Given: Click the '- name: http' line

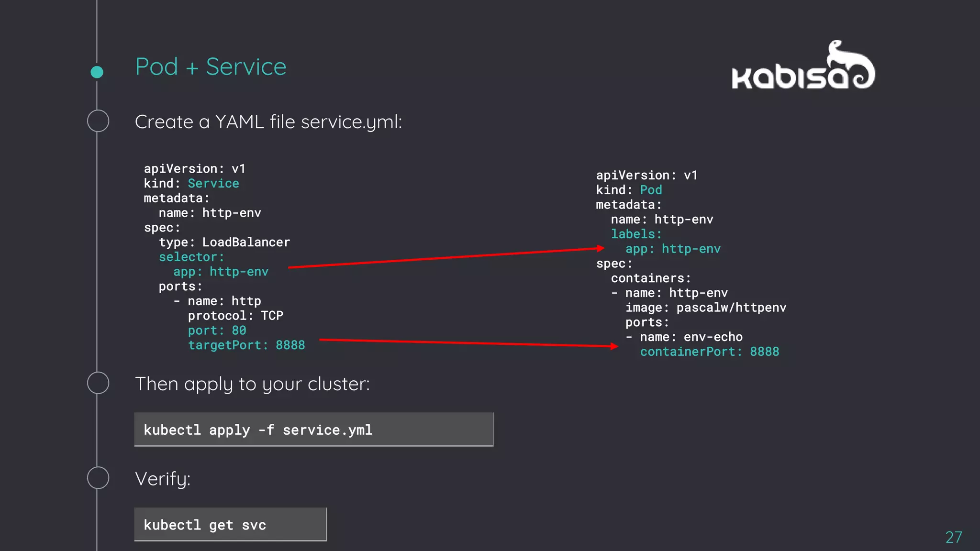Looking at the screenshot, I should [217, 301].
